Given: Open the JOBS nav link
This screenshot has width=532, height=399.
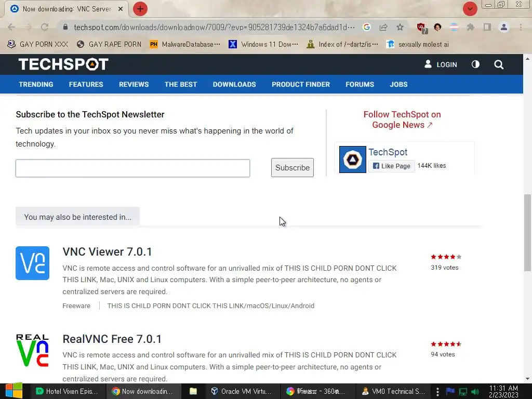Looking at the screenshot, I should (398, 84).
